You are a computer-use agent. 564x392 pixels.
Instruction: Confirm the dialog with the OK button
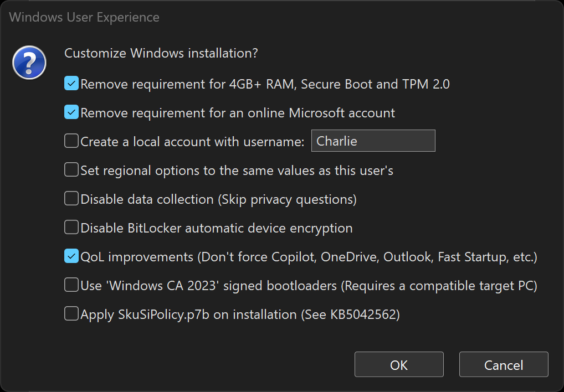pos(399,365)
